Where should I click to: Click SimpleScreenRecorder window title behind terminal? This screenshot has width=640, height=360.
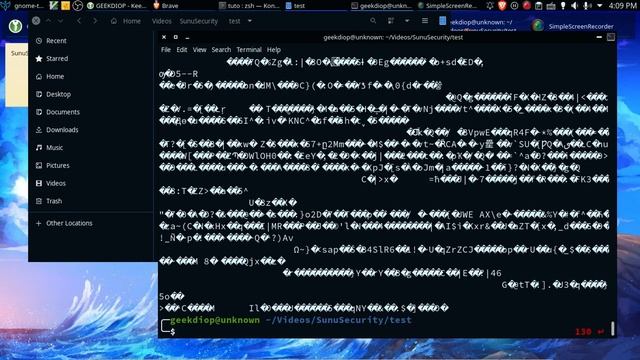click(580, 27)
